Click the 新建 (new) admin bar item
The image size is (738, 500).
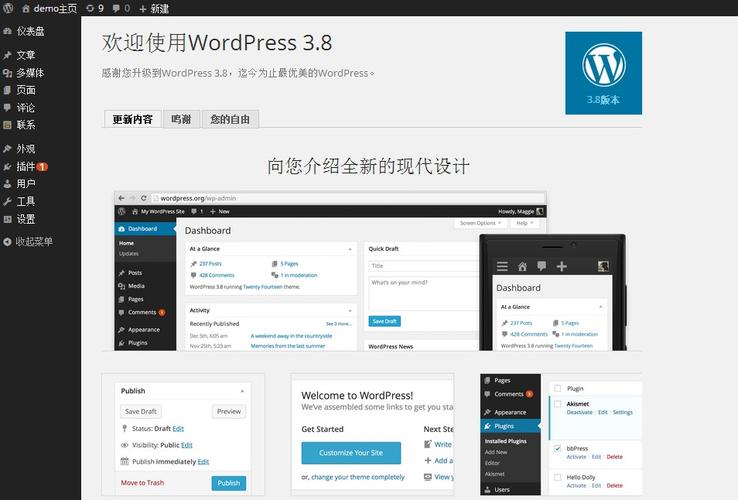tap(154, 8)
